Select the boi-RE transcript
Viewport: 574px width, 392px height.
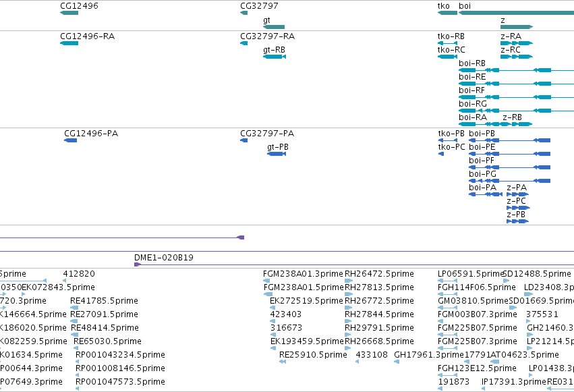pyautogui.click(x=516, y=84)
